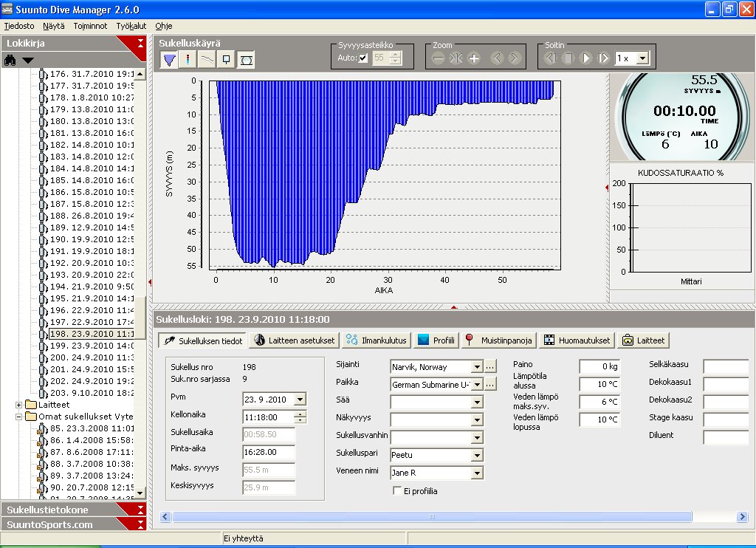
Task: Click the zoom out minus icon
Action: click(439, 58)
